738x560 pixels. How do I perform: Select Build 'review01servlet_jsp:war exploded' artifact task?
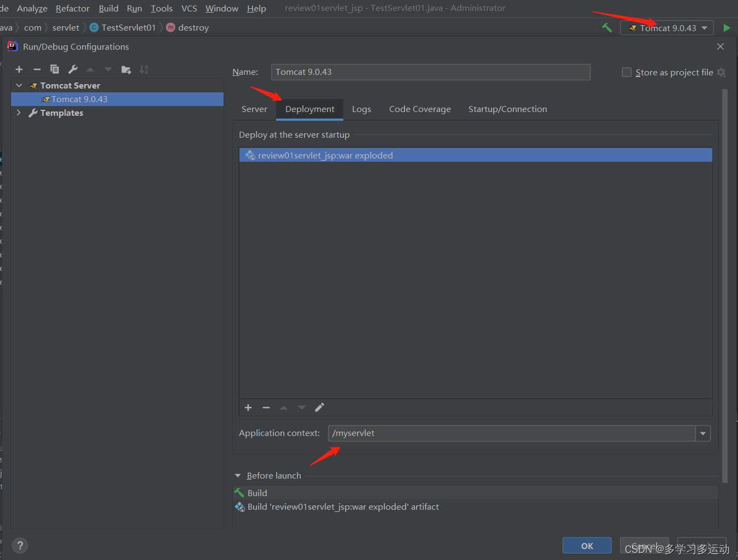476,507
